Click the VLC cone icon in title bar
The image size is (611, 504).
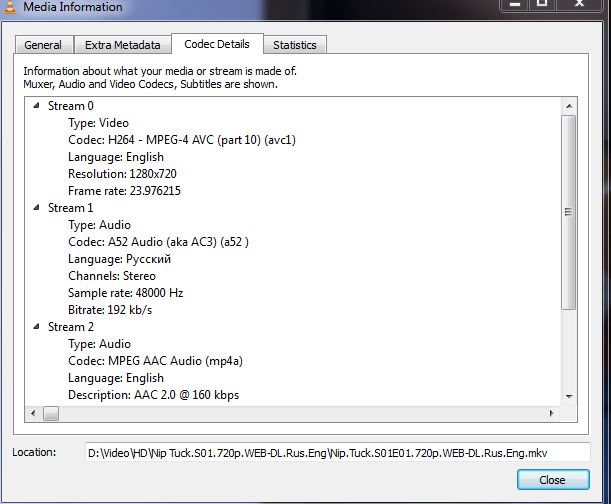click(x=9, y=6)
